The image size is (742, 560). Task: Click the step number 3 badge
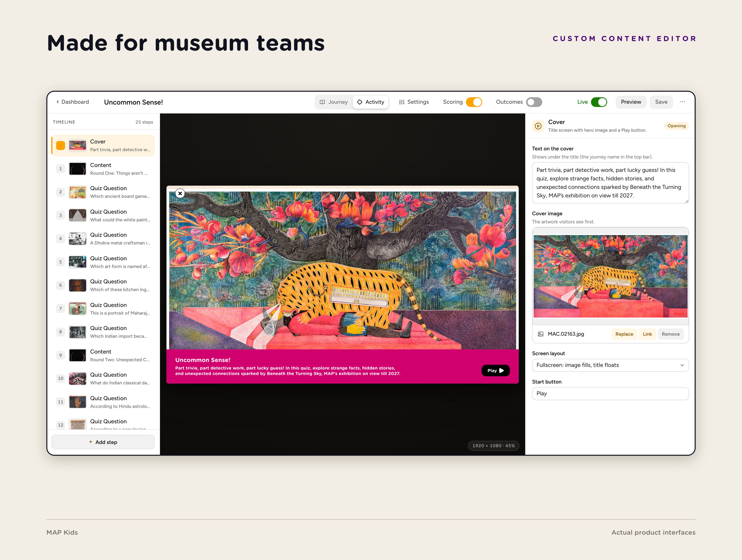[x=61, y=216]
